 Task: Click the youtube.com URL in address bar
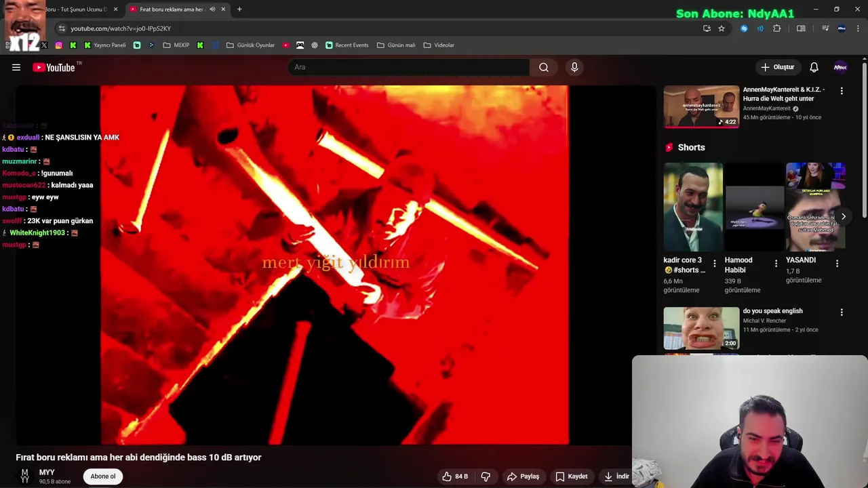121,28
